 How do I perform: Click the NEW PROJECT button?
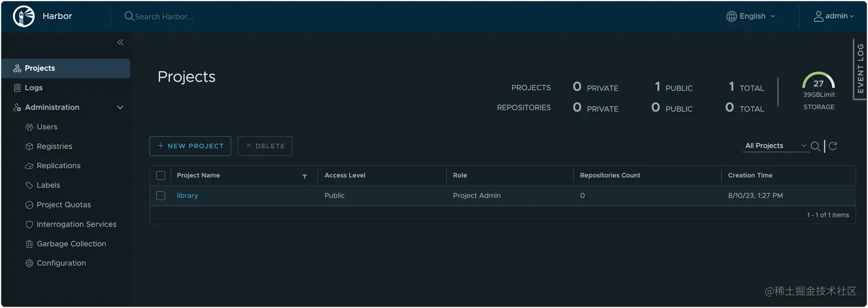tap(190, 146)
